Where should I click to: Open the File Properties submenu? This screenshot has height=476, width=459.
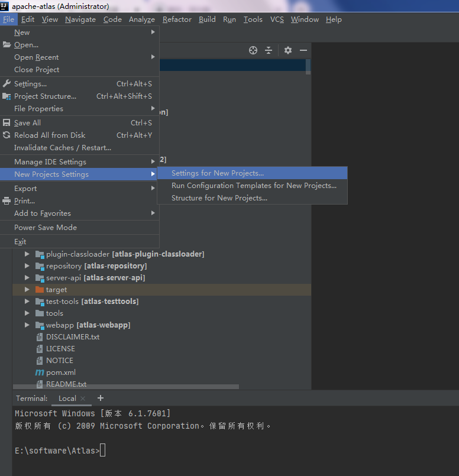[x=79, y=108]
